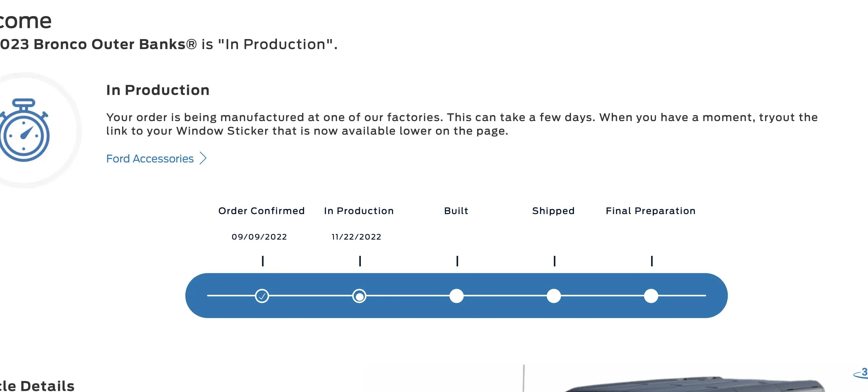Click the Built stage label
The width and height of the screenshot is (868, 392).
(456, 211)
